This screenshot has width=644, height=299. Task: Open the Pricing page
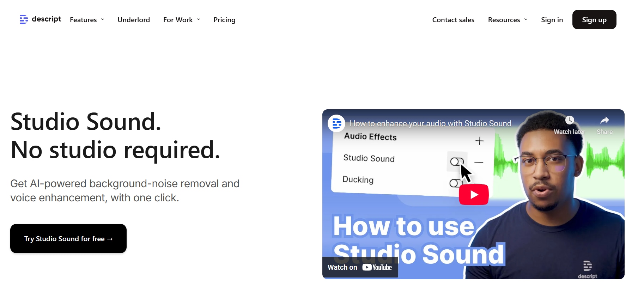coord(224,20)
